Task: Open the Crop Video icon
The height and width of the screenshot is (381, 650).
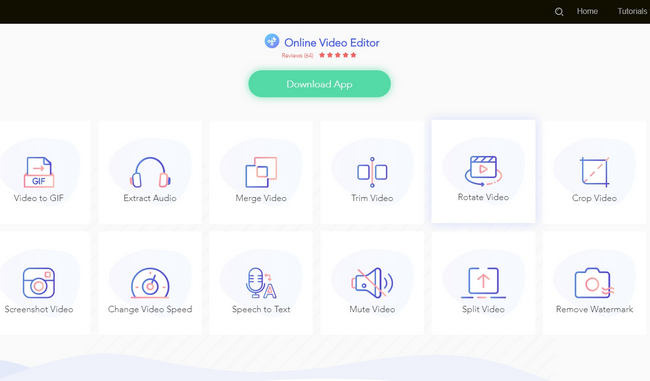Action: [594, 172]
